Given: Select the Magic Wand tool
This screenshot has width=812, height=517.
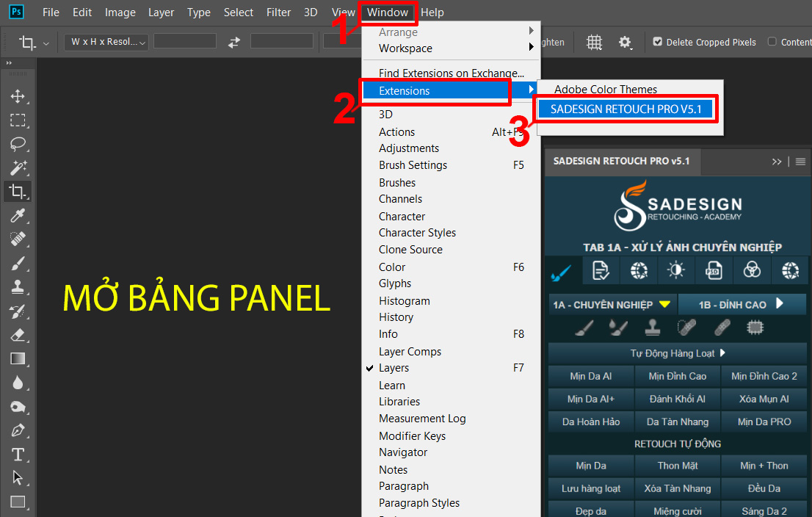Looking at the screenshot, I should point(18,168).
